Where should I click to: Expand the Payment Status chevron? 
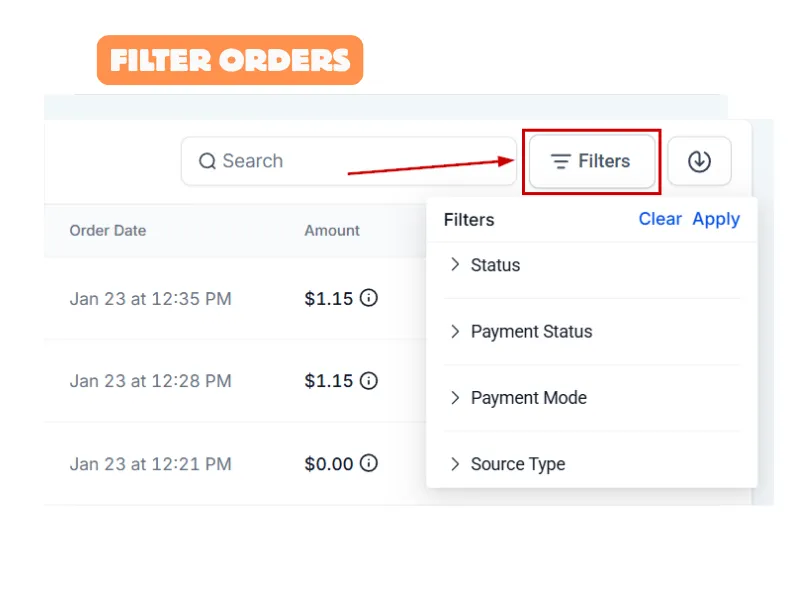[455, 331]
